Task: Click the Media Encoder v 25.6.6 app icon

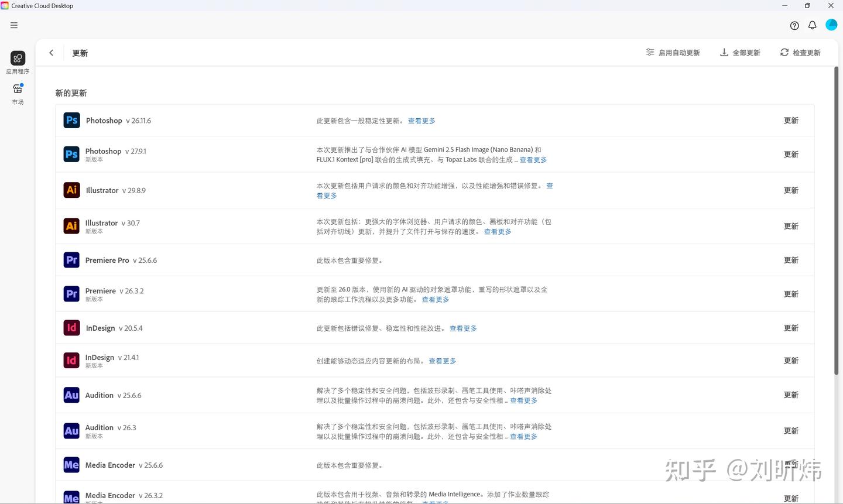Action: [x=71, y=465]
